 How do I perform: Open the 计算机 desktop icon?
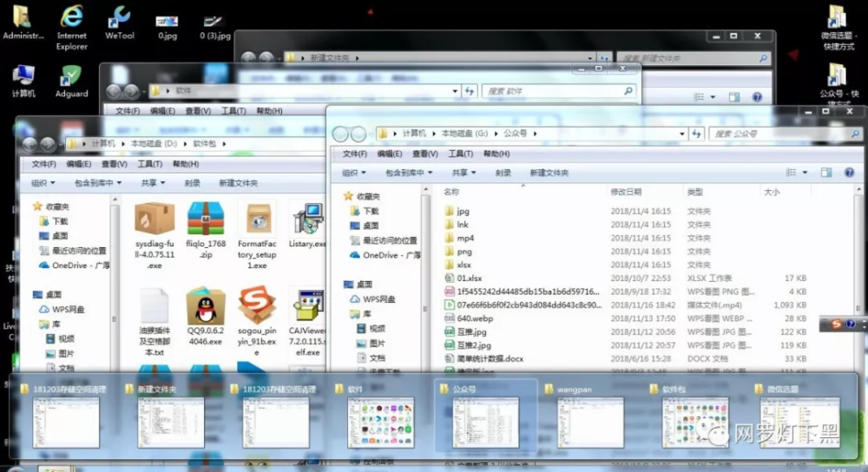(x=23, y=82)
